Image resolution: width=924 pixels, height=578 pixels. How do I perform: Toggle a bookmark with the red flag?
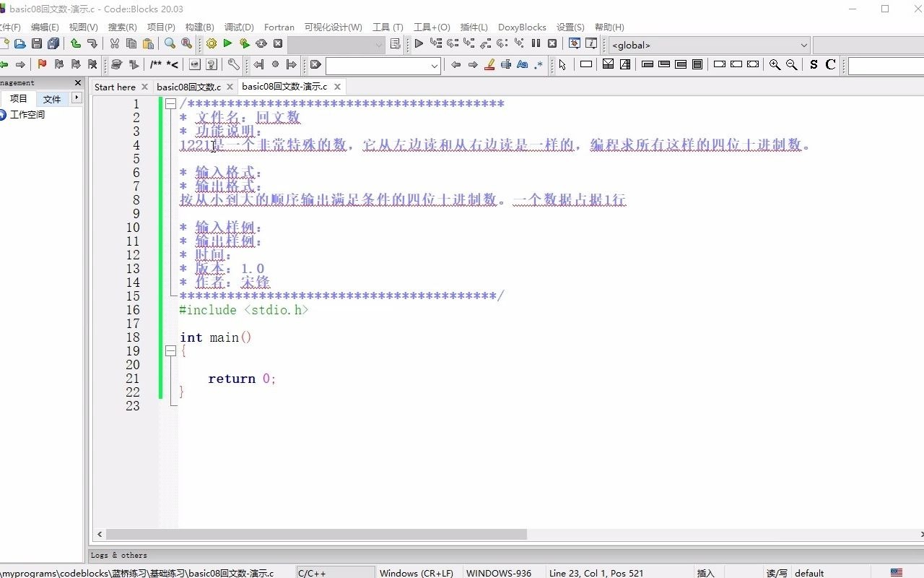(42, 64)
